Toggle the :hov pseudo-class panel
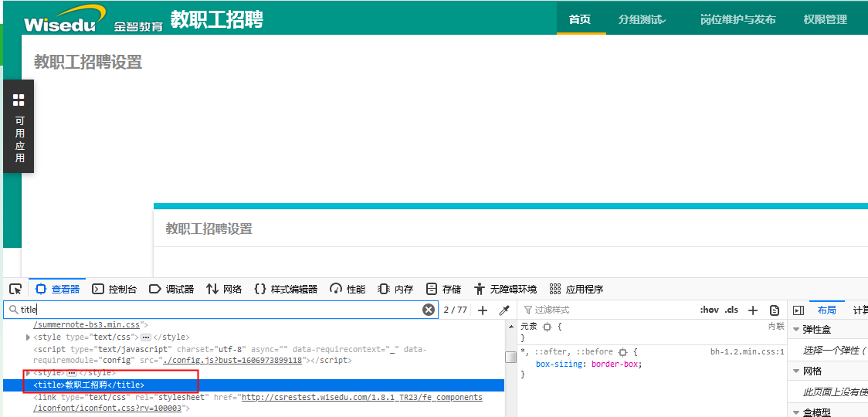 709,310
